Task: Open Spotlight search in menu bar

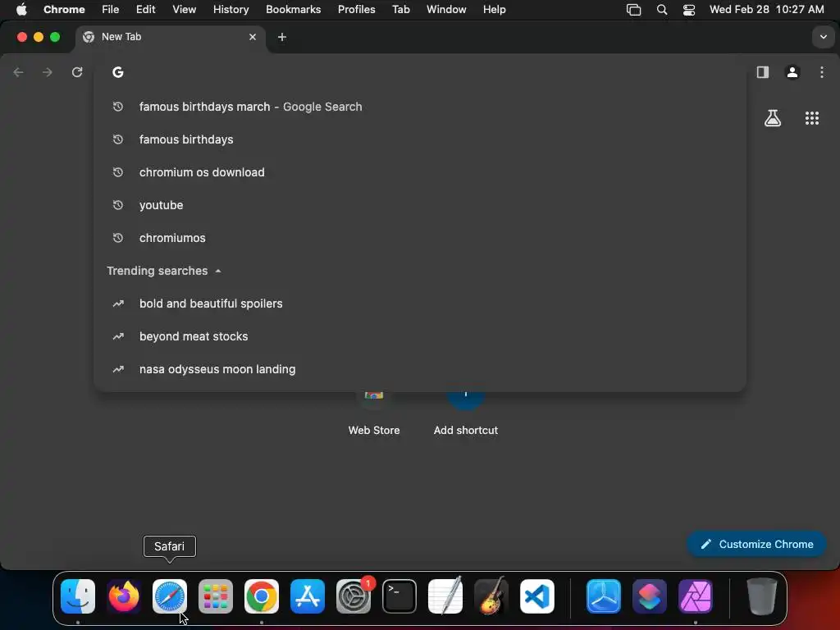Action: coord(662,10)
